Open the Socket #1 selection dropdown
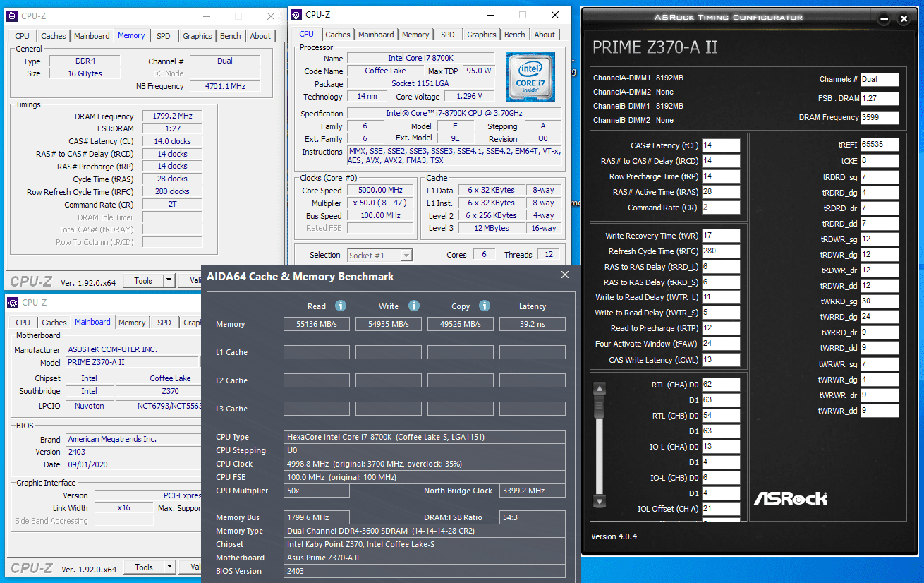 406,255
